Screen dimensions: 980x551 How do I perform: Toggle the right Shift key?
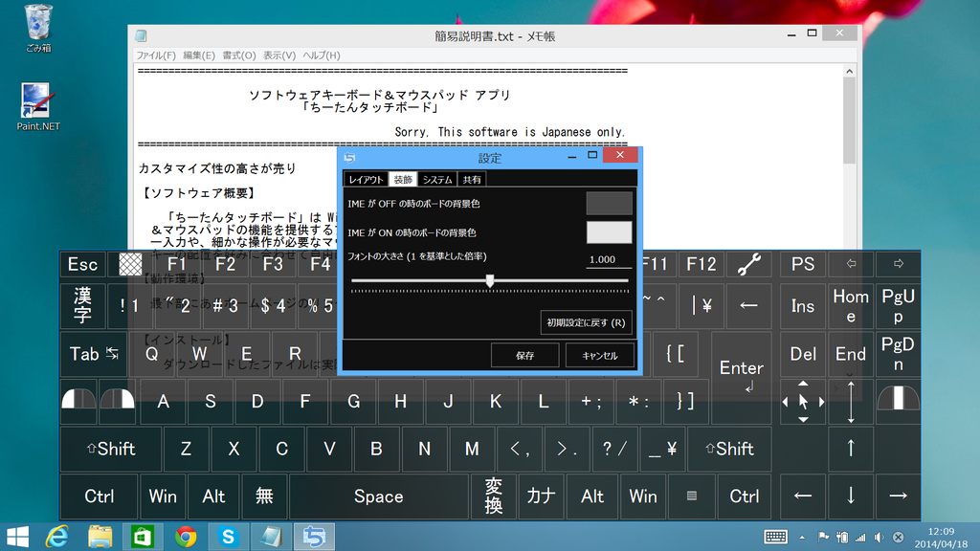[x=729, y=449]
